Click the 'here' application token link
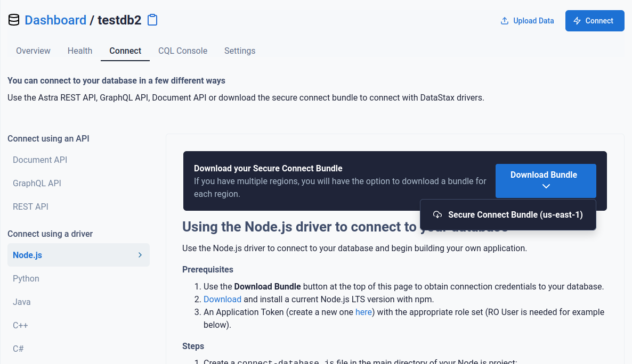632x364 pixels. click(x=363, y=312)
